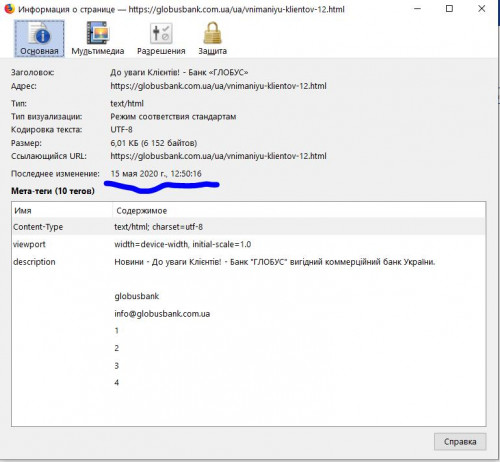
Task: Select the meta row with value 4
Action: [248, 383]
